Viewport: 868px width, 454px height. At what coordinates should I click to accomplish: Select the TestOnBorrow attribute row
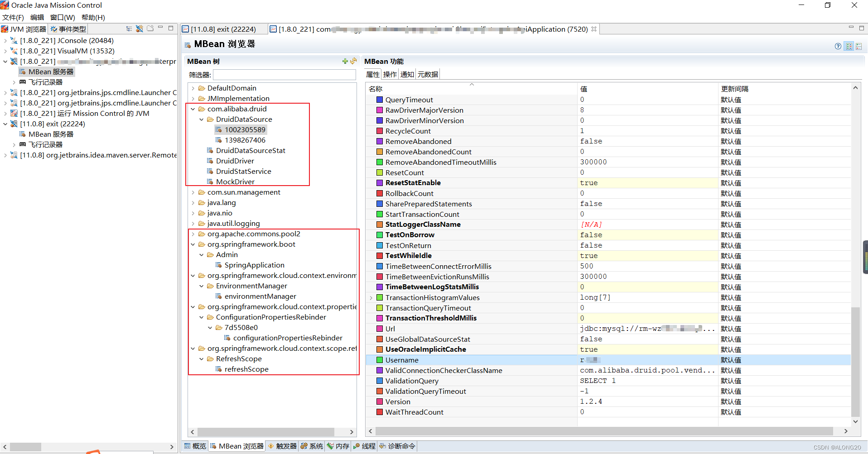tap(608, 235)
